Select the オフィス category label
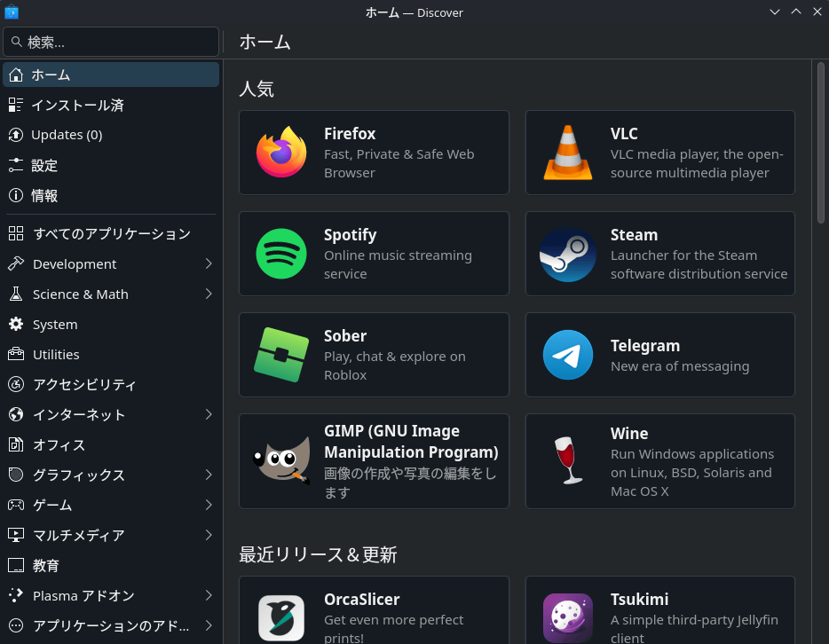829x644 pixels. click(x=59, y=445)
